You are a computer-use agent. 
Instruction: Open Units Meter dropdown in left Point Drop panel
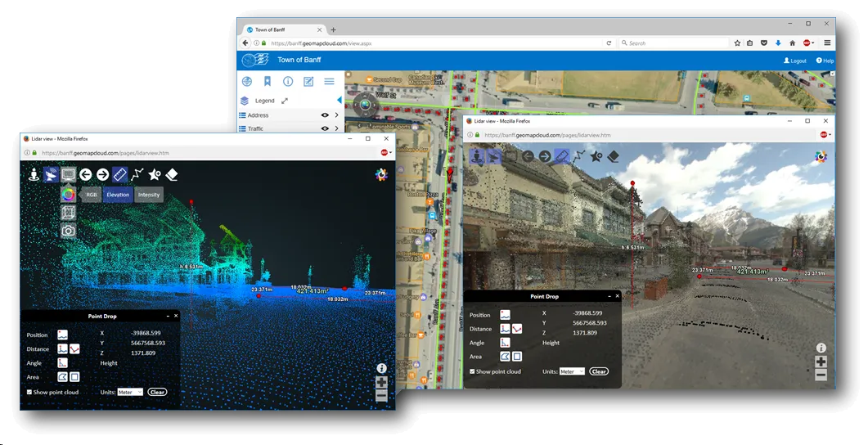tap(130, 392)
